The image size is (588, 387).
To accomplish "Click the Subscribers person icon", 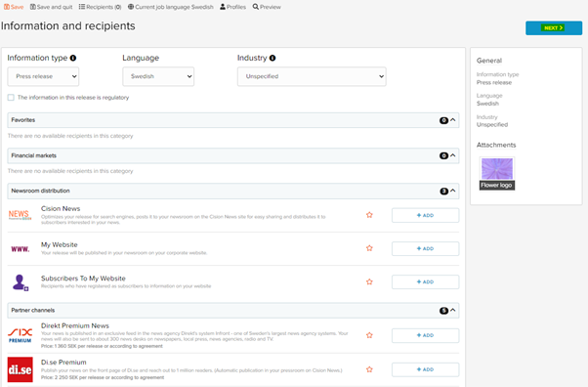I will (21, 282).
